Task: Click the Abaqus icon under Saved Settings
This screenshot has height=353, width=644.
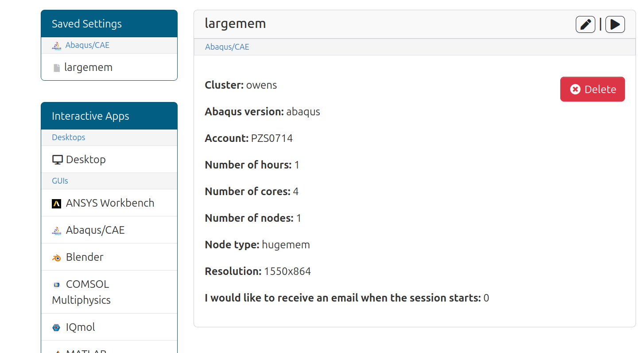Action: 56,45
